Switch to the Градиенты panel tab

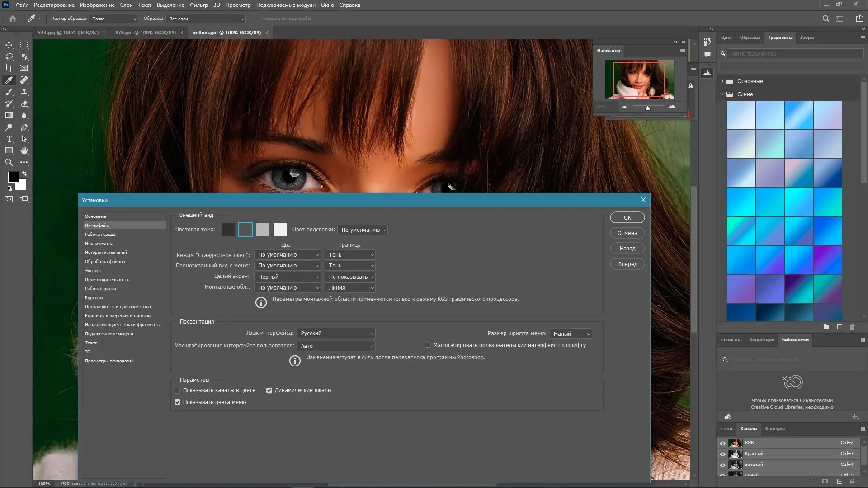click(x=780, y=37)
